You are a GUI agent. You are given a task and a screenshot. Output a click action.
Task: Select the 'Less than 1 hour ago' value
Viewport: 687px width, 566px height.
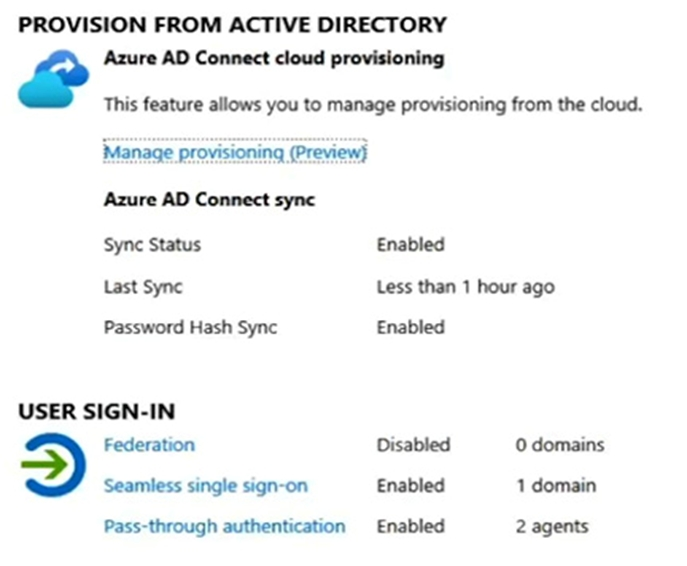click(466, 287)
